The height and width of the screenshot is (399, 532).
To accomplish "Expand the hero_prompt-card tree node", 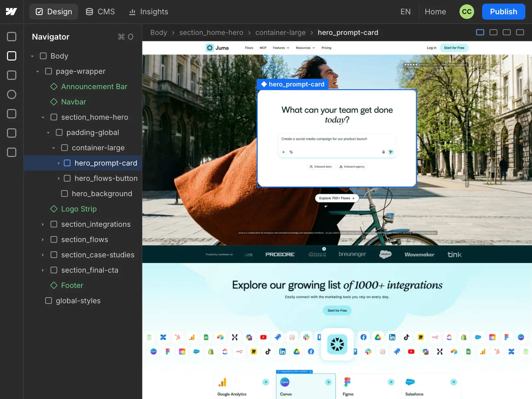I will [59, 163].
